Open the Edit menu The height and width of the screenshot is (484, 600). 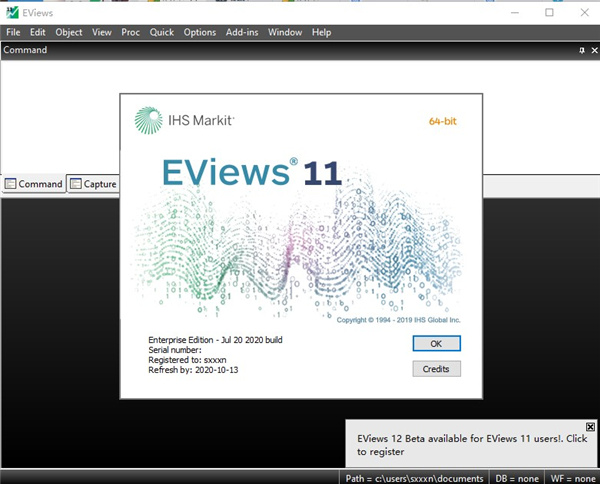coord(38,32)
